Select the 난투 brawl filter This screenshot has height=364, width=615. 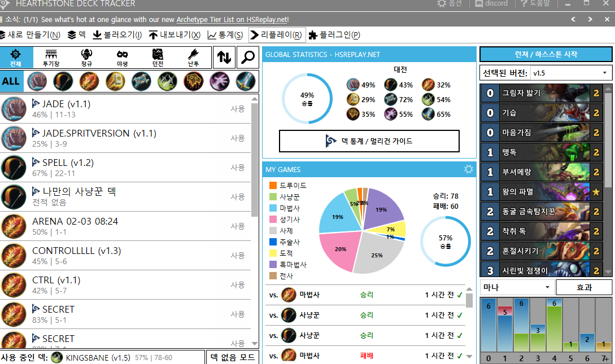193,57
